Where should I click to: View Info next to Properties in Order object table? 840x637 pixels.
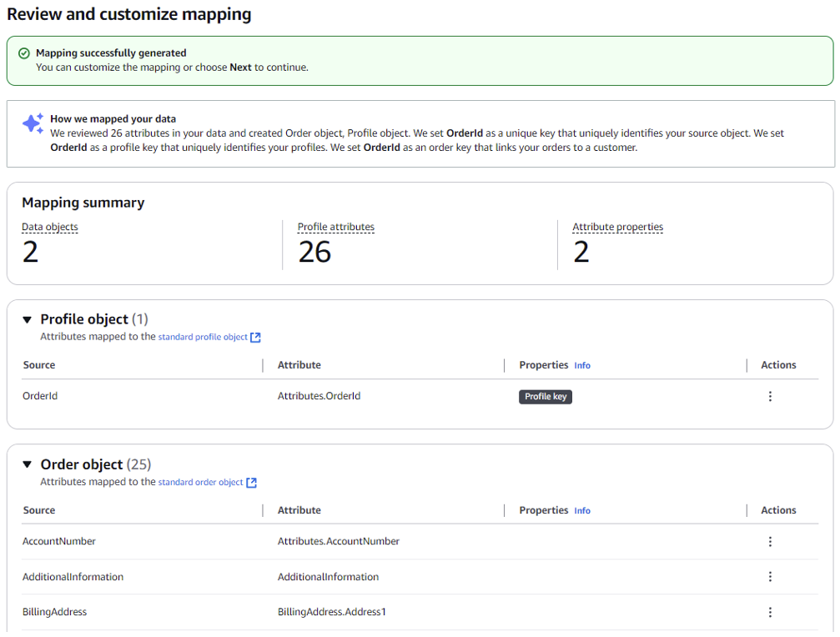[x=581, y=510]
